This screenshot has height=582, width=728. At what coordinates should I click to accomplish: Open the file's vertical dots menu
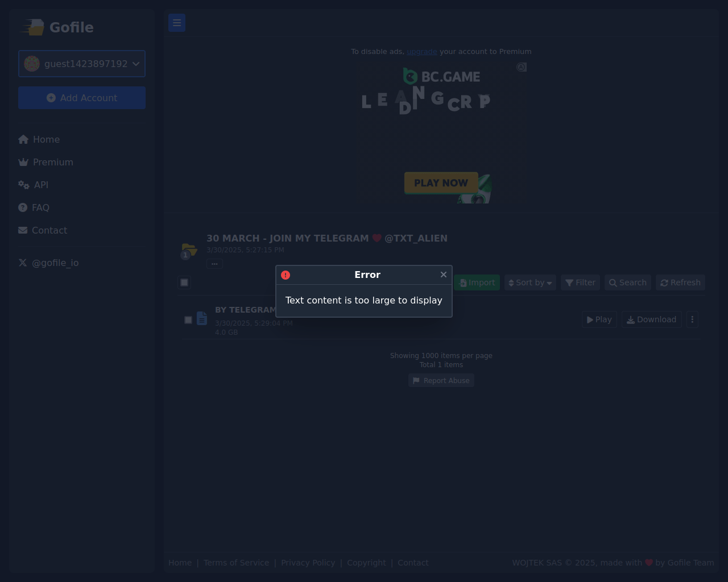point(692,319)
